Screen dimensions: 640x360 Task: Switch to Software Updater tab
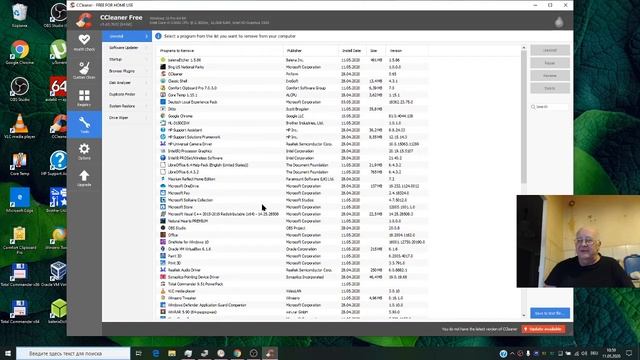[127, 48]
